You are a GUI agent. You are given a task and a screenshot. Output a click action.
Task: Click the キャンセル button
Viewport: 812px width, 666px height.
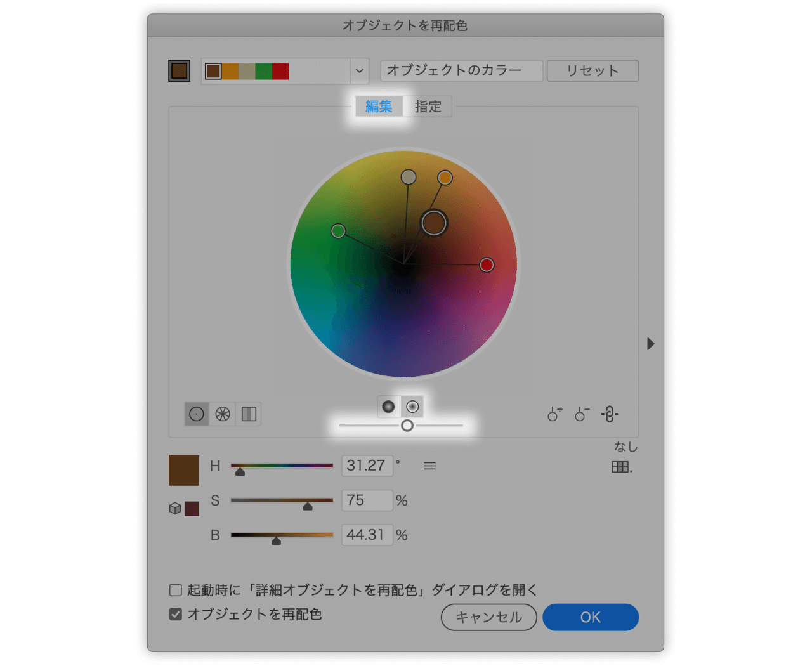[x=489, y=617]
